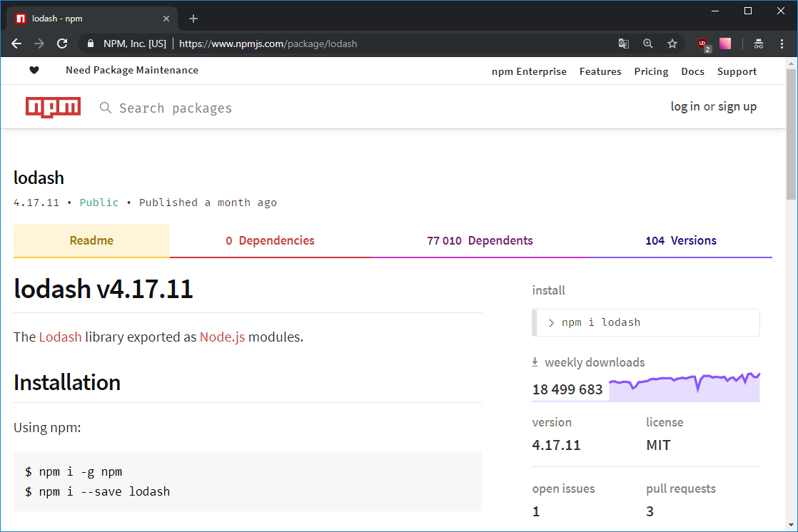Image resolution: width=798 pixels, height=532 pixels.
Task: Go to Pricing
Action: [651, 72]
